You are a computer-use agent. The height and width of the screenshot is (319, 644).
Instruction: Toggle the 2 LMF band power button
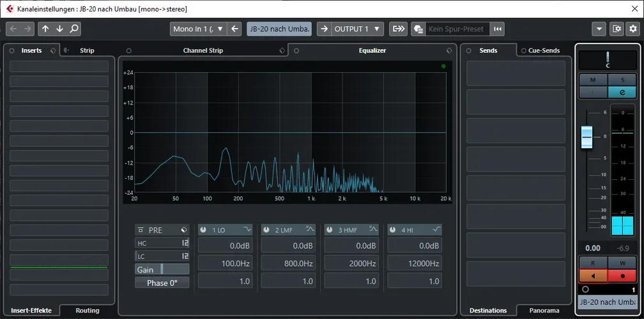266,230
